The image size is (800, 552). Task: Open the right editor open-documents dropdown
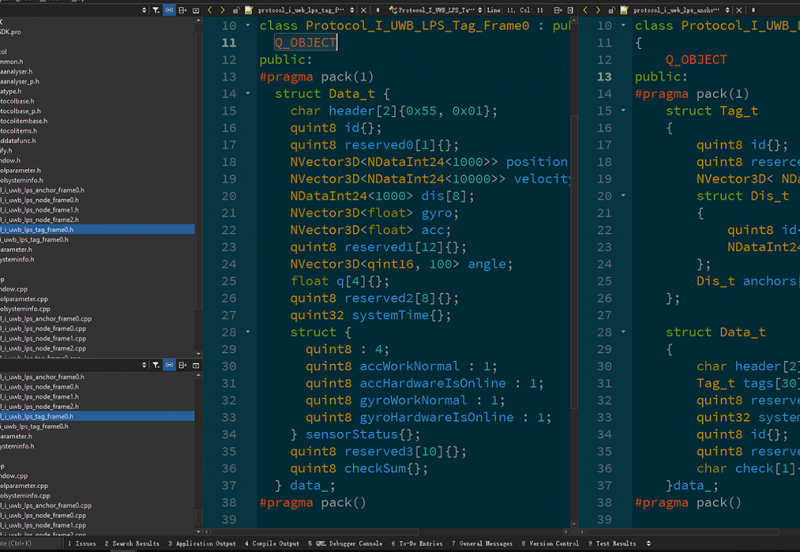coord(727,10)
